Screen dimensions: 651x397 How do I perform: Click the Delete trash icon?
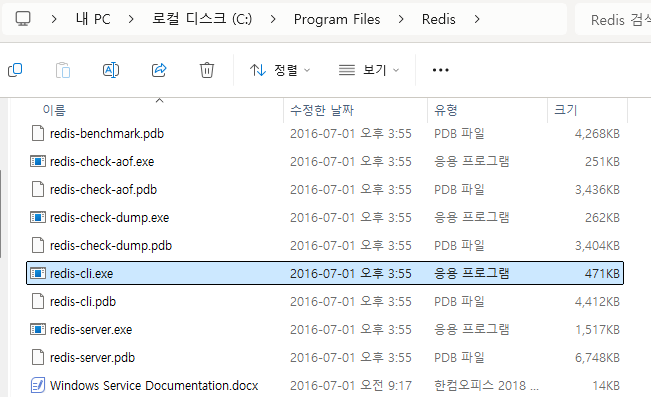tap(207, 70)
